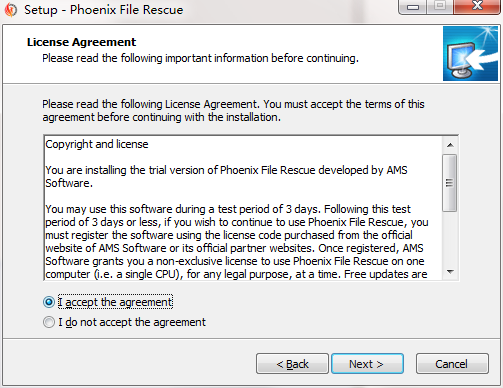Click the license scrollbar up arrow
Screen dimensions: 503x388
coord(450,145)
